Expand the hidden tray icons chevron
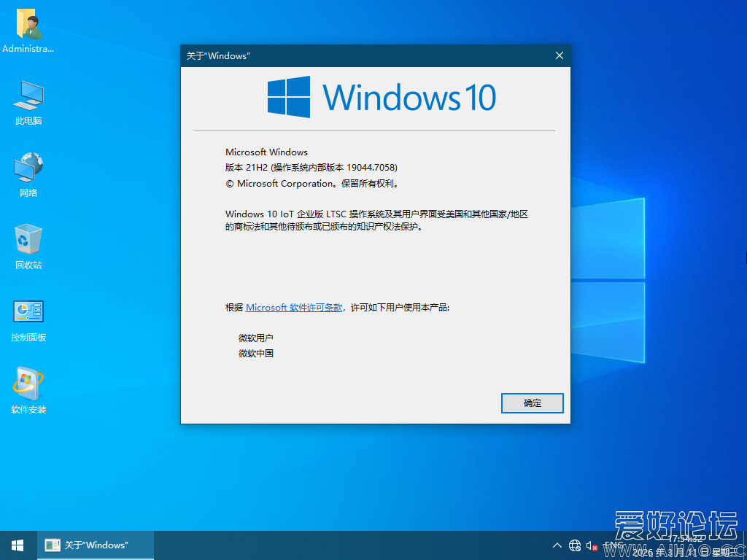This screenshot has width=747, height=560. 557,545
